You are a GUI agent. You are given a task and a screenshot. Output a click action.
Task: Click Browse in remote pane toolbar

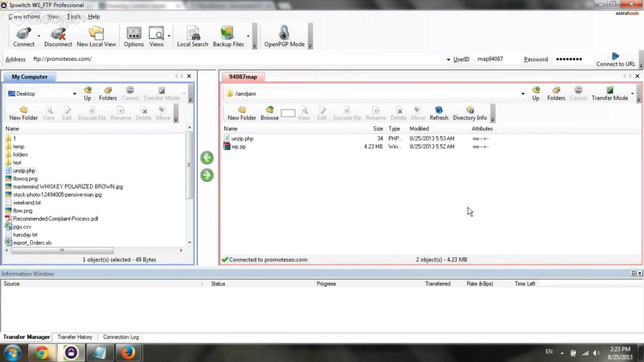[x=269, y=113]
